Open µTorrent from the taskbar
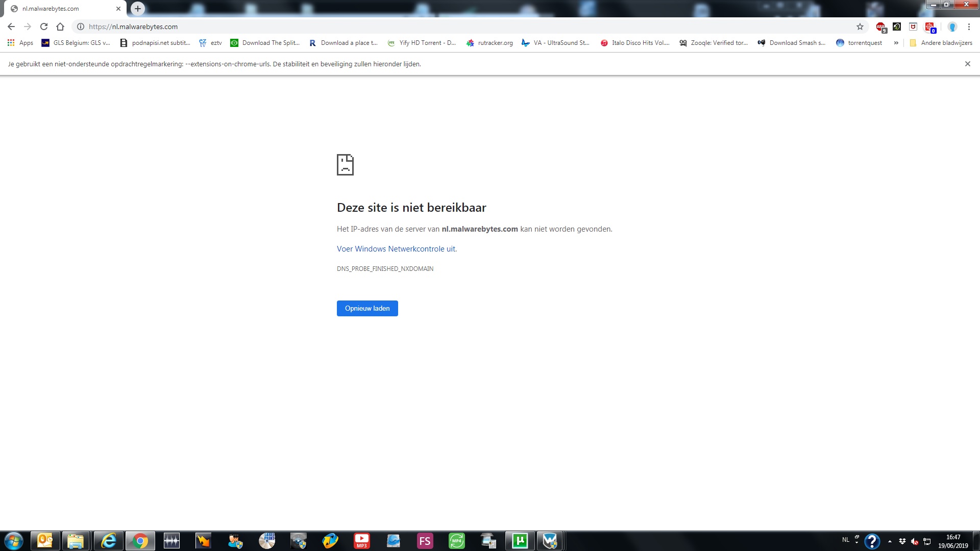 tap(520, 541)
